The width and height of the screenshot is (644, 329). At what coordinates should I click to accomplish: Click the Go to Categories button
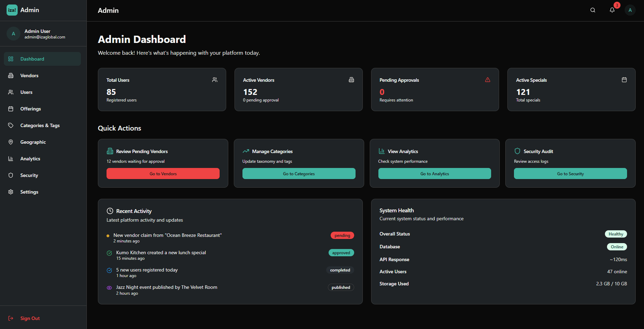(x=299, y=174)
